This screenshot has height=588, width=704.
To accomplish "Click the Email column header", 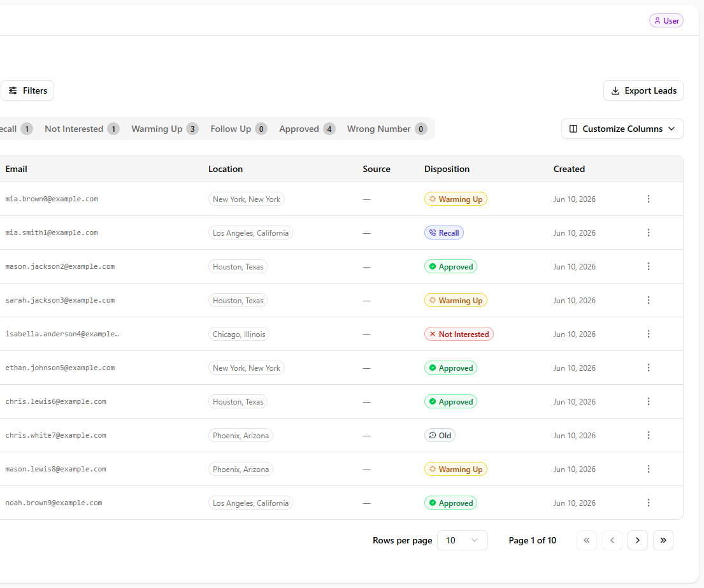I will point(16,169).
